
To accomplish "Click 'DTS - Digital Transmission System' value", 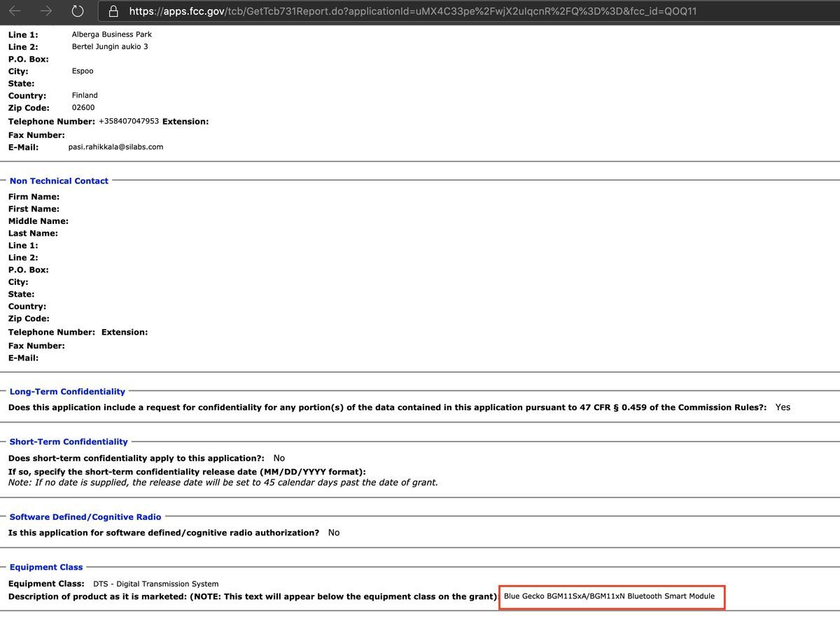I will [x=155, y=584].
